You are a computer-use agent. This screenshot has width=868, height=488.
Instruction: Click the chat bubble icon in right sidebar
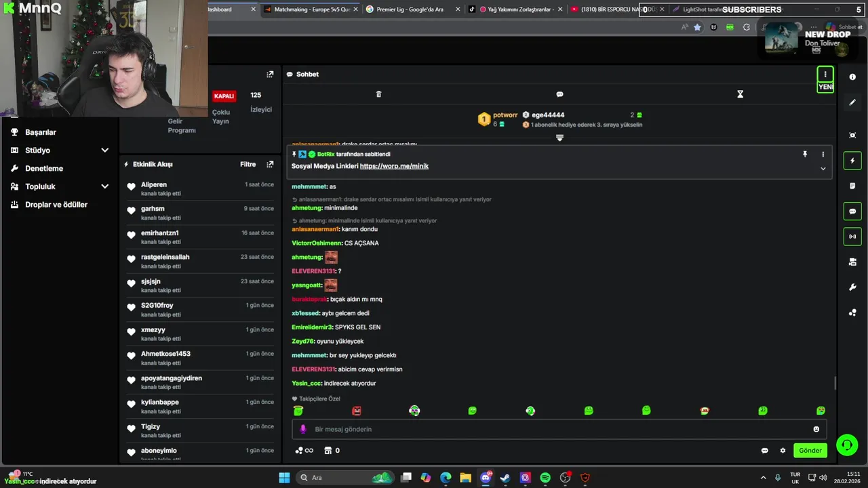pyautogui.click(x=852, y=211)
